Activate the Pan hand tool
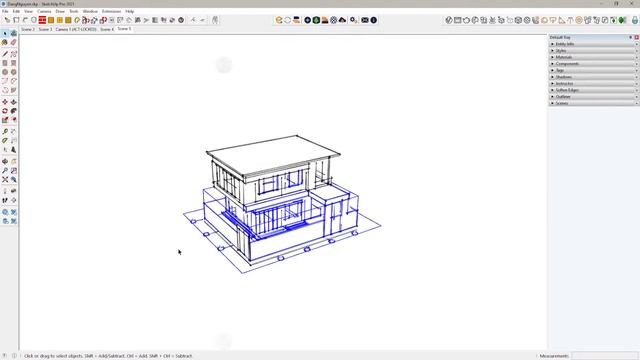The width and height of the screenshot is (640, 360). [x=13, y=161]
